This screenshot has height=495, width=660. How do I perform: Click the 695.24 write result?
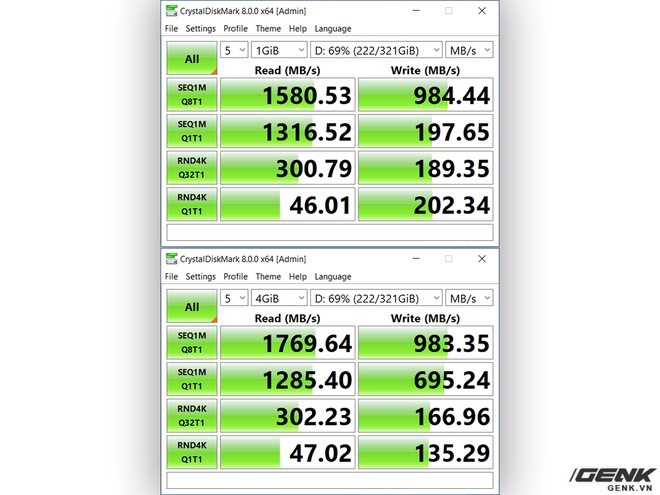(426, 379)
